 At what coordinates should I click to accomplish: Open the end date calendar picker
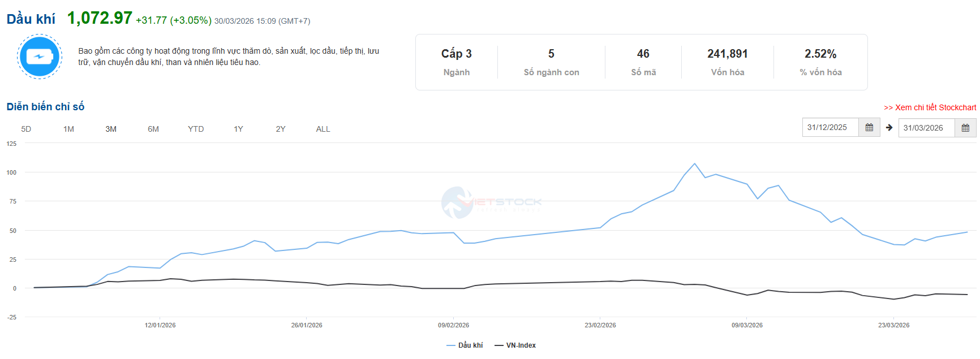965,128
